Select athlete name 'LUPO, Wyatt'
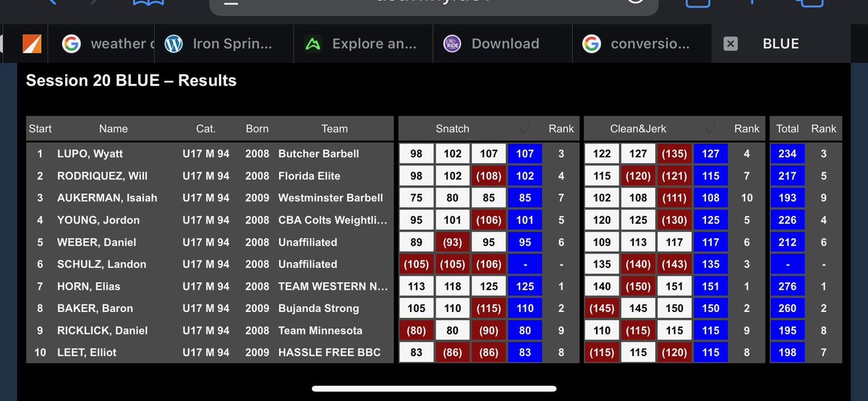Viewport: 868px width, 401px height. point(90,153)
